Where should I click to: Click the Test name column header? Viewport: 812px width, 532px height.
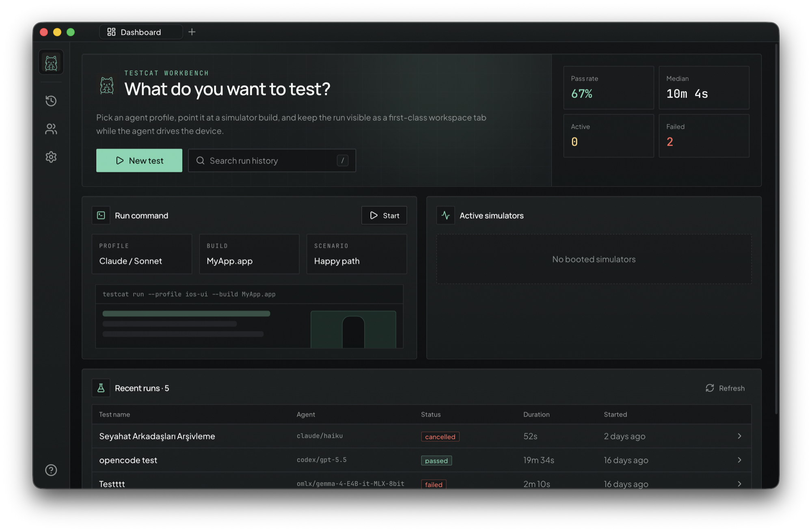click(x=114, y=415)
